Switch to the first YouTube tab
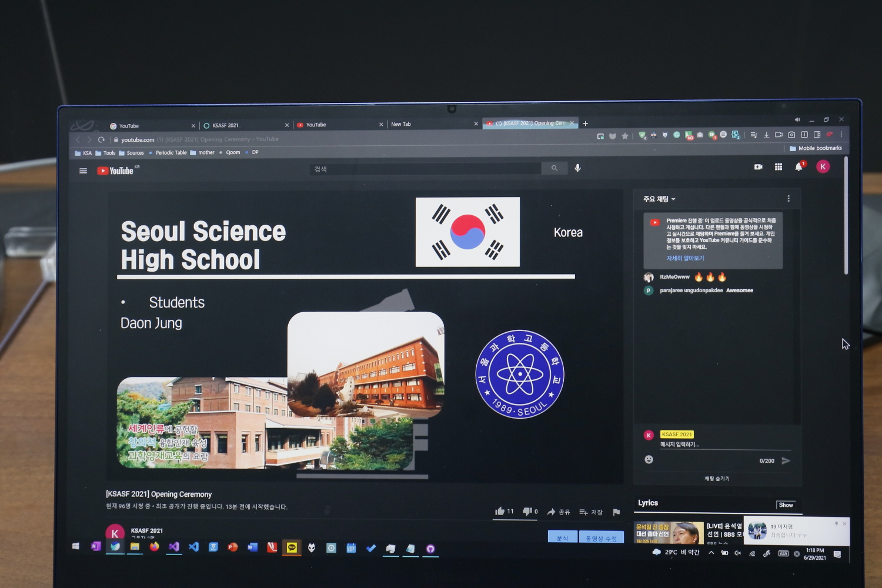 [x=152, y=126]
